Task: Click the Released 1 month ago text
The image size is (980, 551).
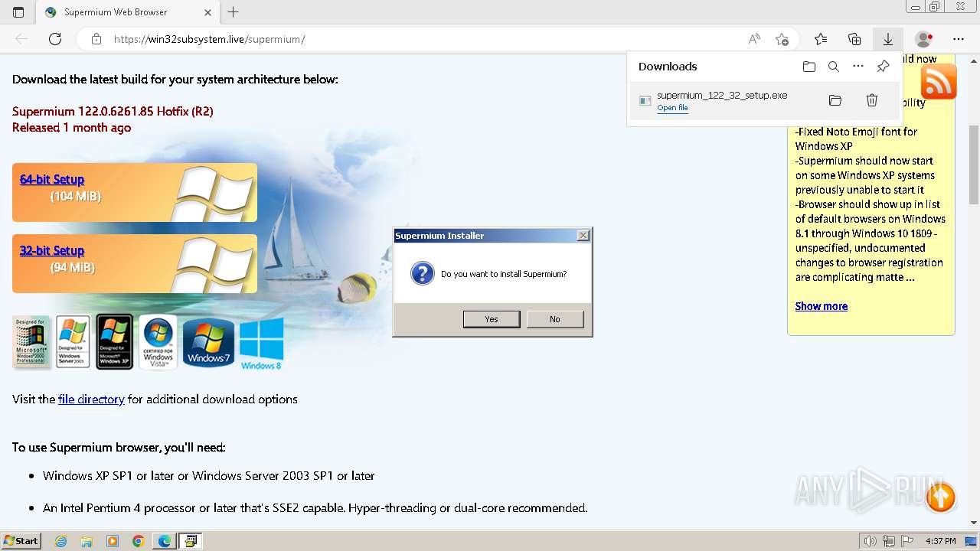Action: click(x=71, y=128)
